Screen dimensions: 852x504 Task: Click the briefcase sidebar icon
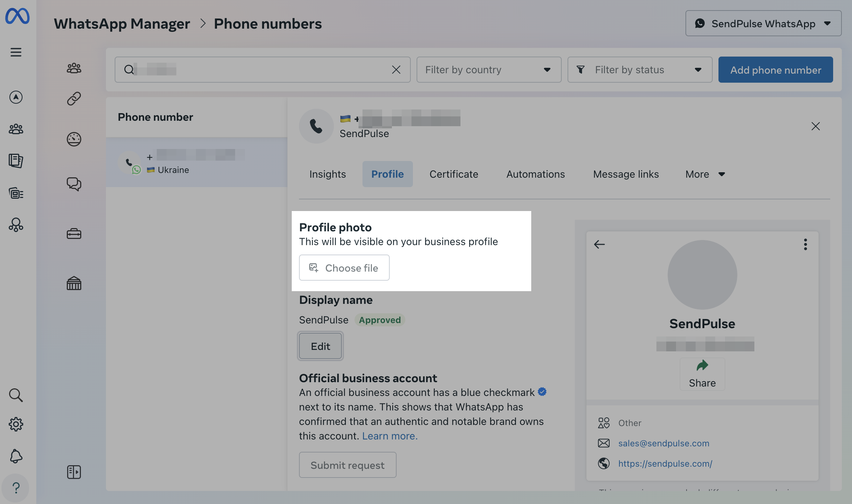point(74,234)
